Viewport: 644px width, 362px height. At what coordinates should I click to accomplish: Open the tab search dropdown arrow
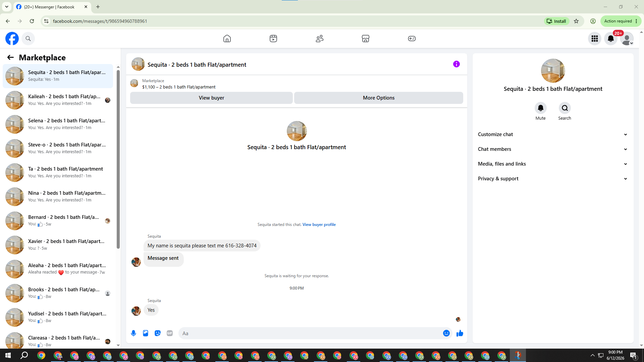(x=7, y=7)
